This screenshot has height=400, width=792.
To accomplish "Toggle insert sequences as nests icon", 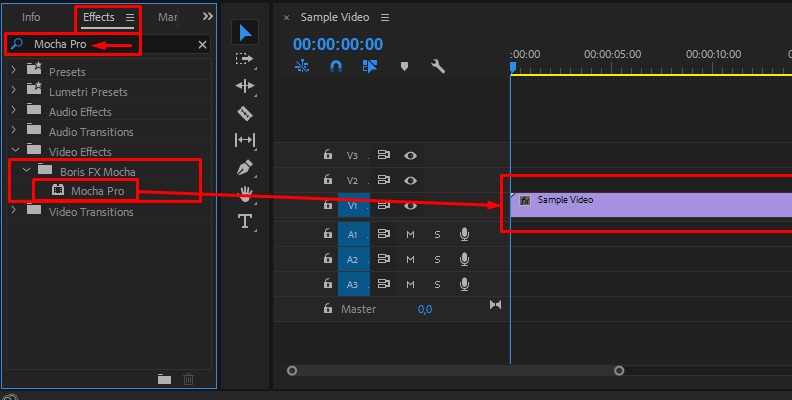I will click(302, 66).
